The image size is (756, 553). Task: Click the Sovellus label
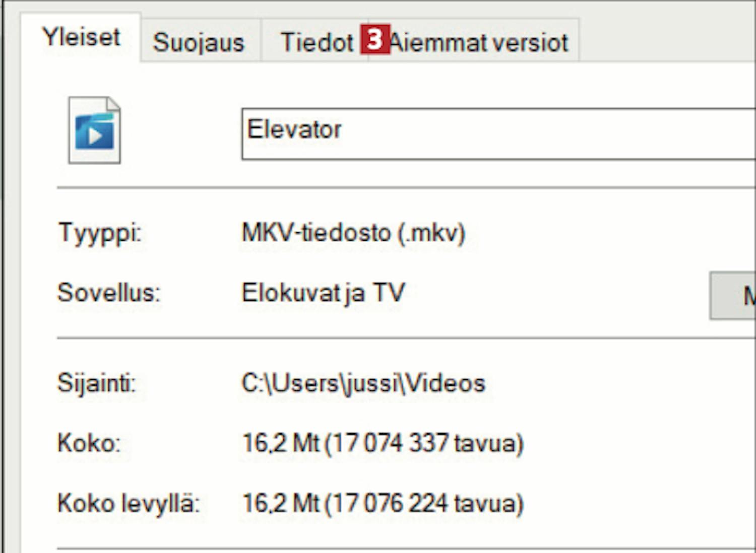(x=109, y=293)
